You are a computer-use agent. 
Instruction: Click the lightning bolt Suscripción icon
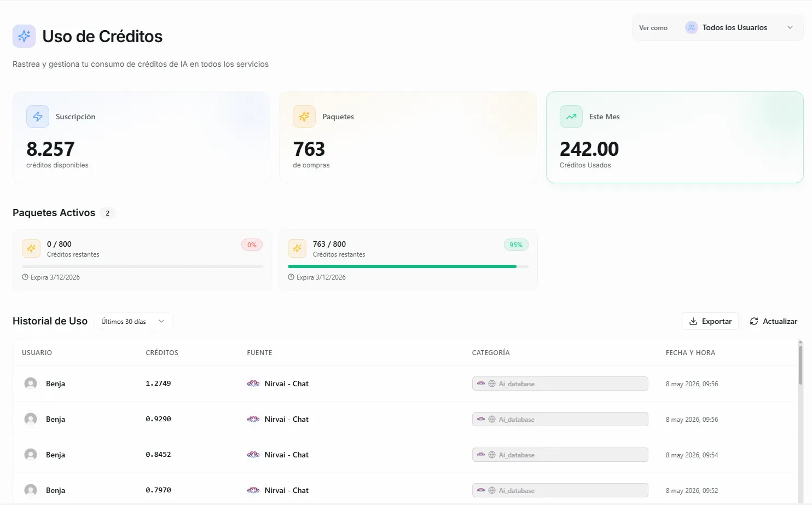(x=38, y=117)
